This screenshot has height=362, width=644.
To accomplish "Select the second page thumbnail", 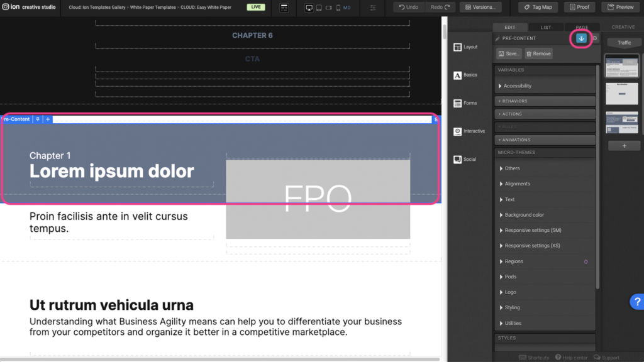I will 621,93.
